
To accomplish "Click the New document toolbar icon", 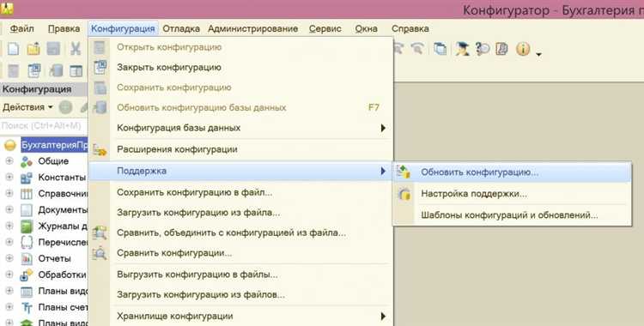I will [x=14, y=49].
